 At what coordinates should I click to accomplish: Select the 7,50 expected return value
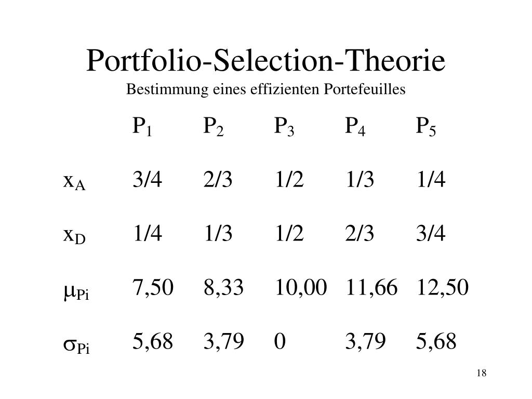click(153, 287)
